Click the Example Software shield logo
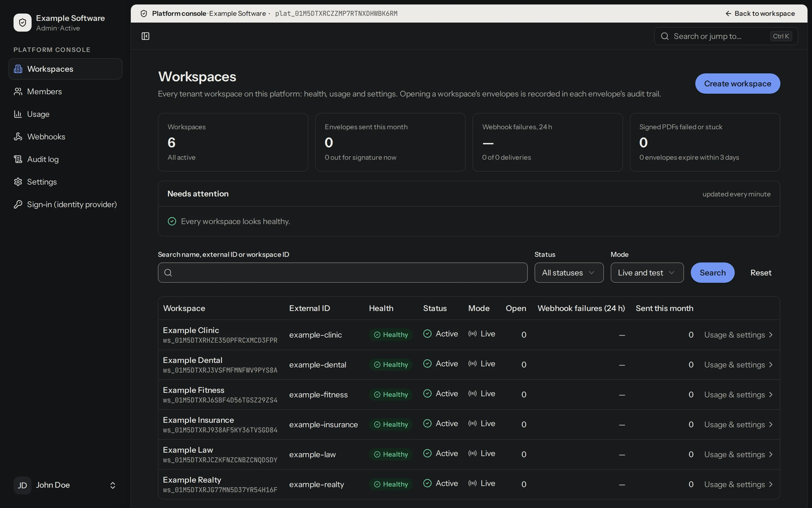 tap(23, 23)
